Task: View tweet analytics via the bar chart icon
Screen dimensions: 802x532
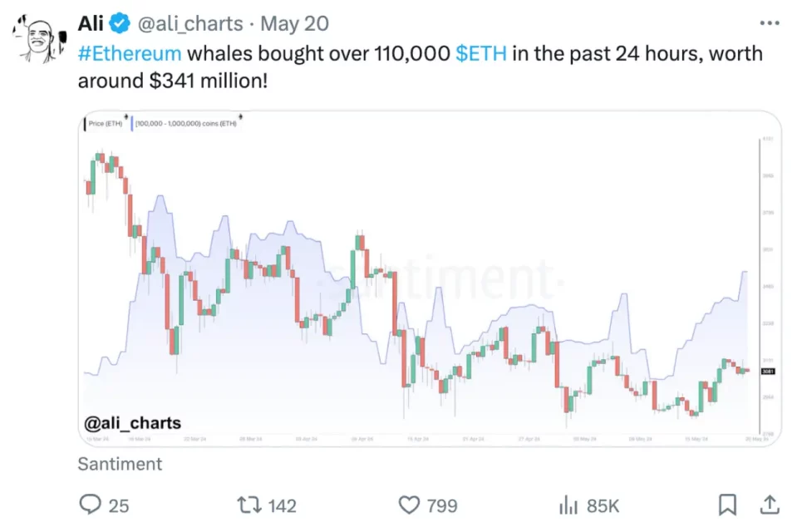Action: [x=568, y=505]
